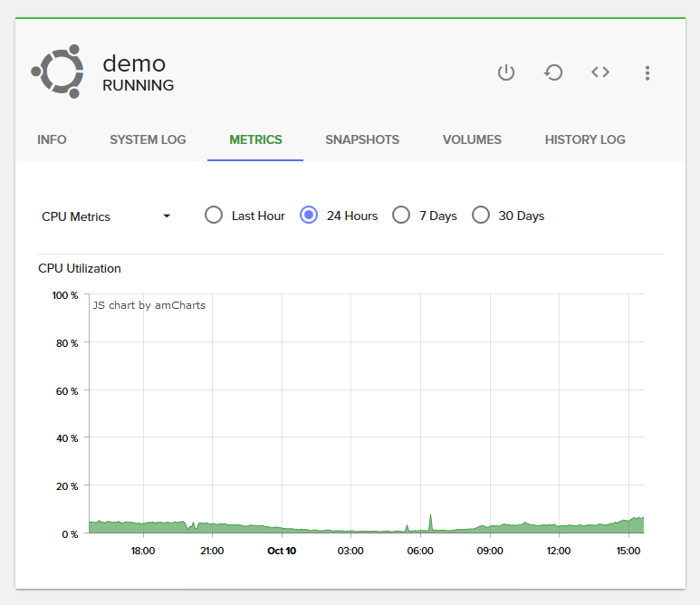Open the three-dot more options menu
The image size is (700, 605).
click(647, 72)
